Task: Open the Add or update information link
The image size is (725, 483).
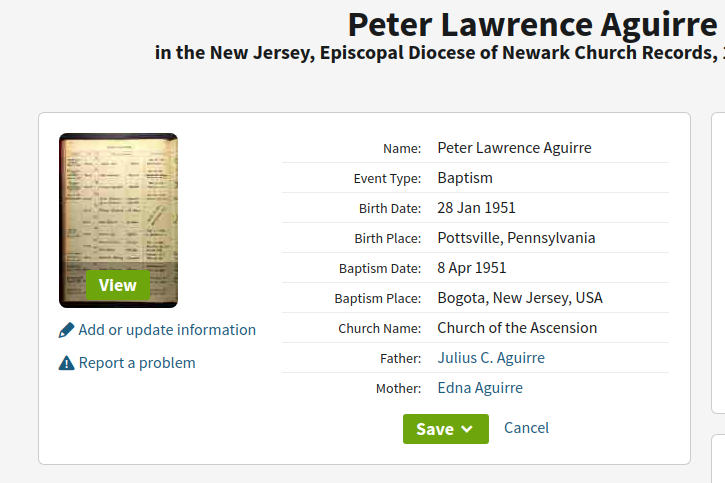Action: click(167, 330)
